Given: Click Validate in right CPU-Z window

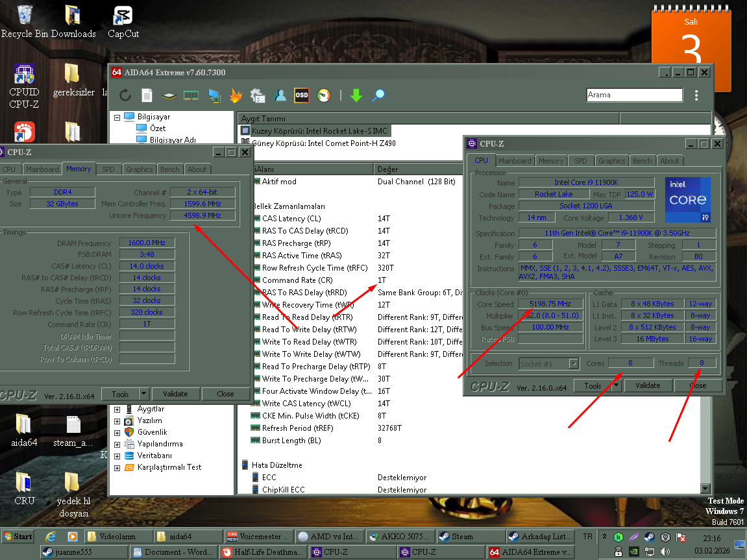Looking at the screenshot, I should point(648,385).
